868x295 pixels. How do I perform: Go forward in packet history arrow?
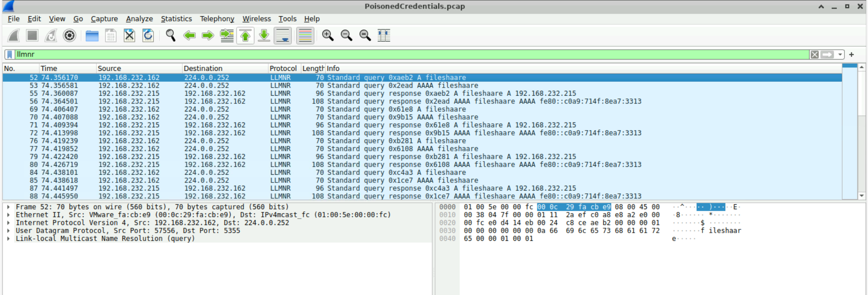[208, 35]
